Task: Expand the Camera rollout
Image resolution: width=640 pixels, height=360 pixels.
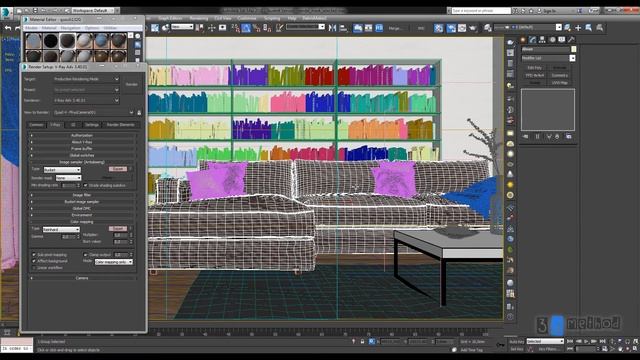Action: [x=82, y=278]
